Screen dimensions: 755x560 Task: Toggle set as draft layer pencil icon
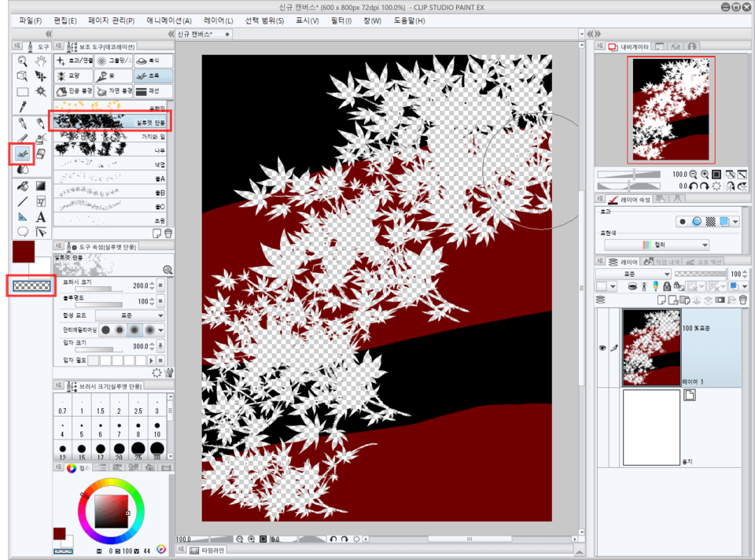(x=655, y=286)
